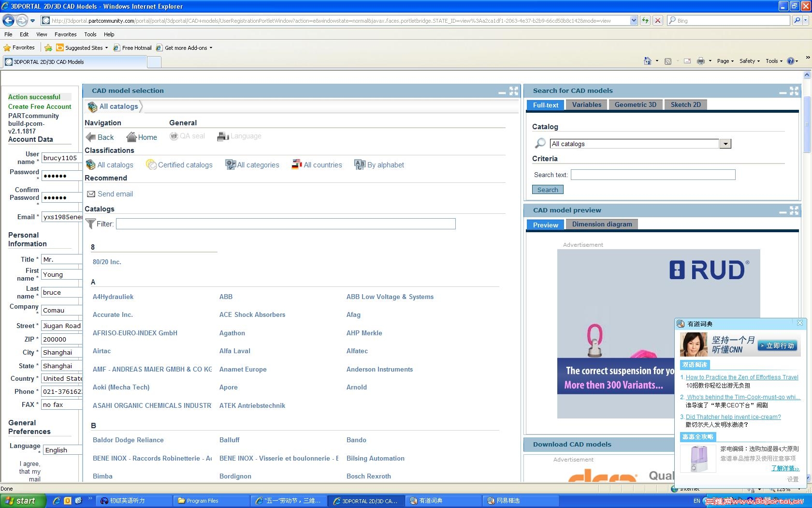The height and width of the screenshot is (508, 812).
Task: Click the RSS Feeds icon
Action: tap(668, 61)
